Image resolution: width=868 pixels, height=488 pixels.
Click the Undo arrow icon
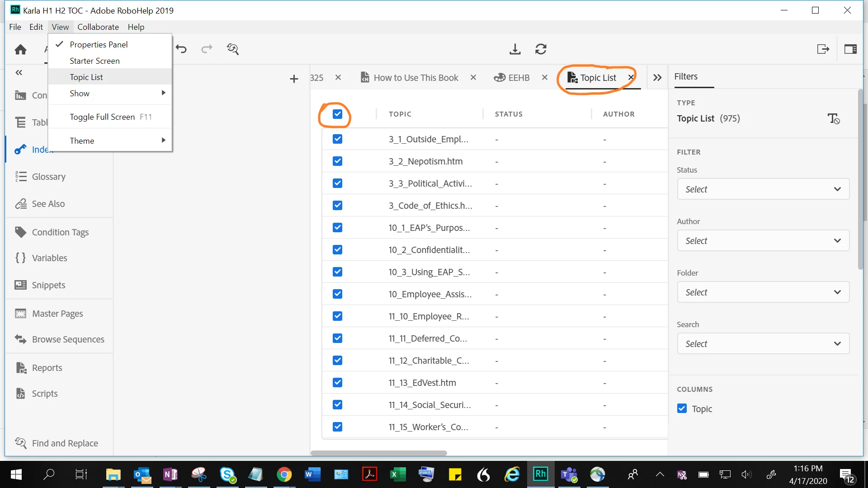tap(181, 49)
